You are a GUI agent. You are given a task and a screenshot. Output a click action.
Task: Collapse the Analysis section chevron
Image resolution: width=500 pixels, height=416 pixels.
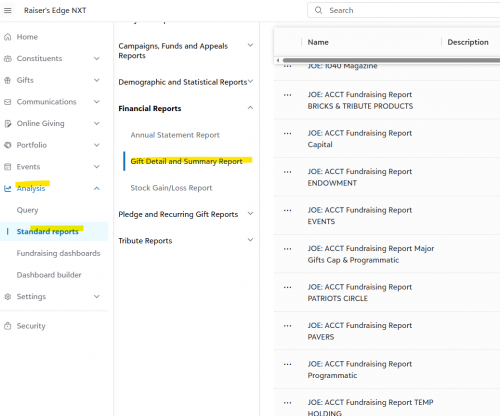97,188
